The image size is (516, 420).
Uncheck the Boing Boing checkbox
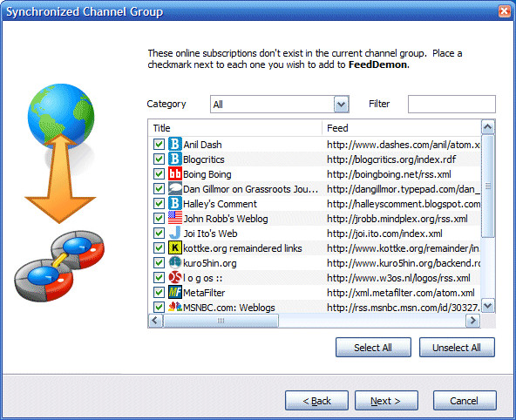pyautogui.click(x=159, y=174)
